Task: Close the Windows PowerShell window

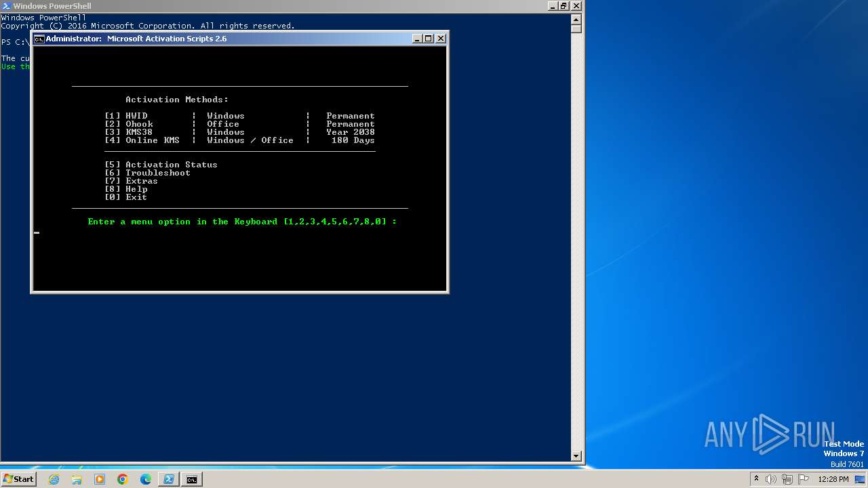Action: (576, 6)
